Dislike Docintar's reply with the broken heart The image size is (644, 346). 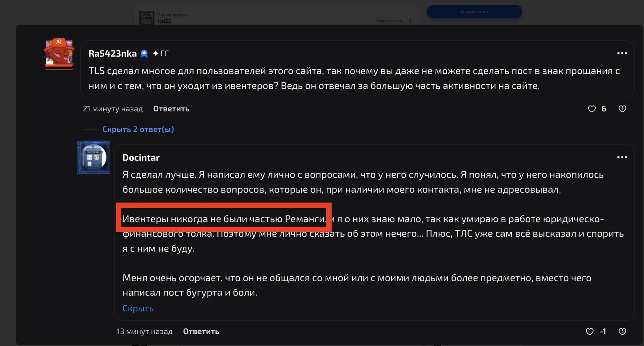click(x=622, y=331)
